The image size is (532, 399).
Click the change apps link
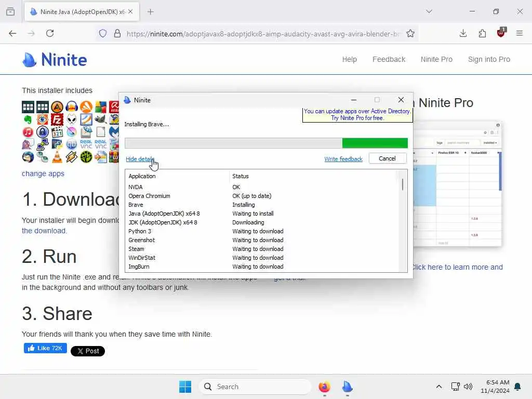(x=43, y=174)
